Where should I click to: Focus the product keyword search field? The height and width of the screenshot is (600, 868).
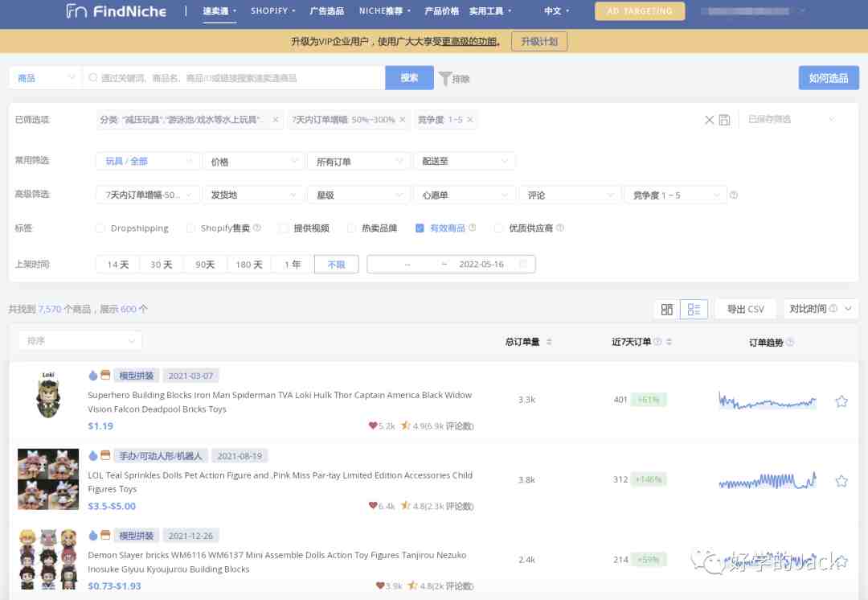234,78
